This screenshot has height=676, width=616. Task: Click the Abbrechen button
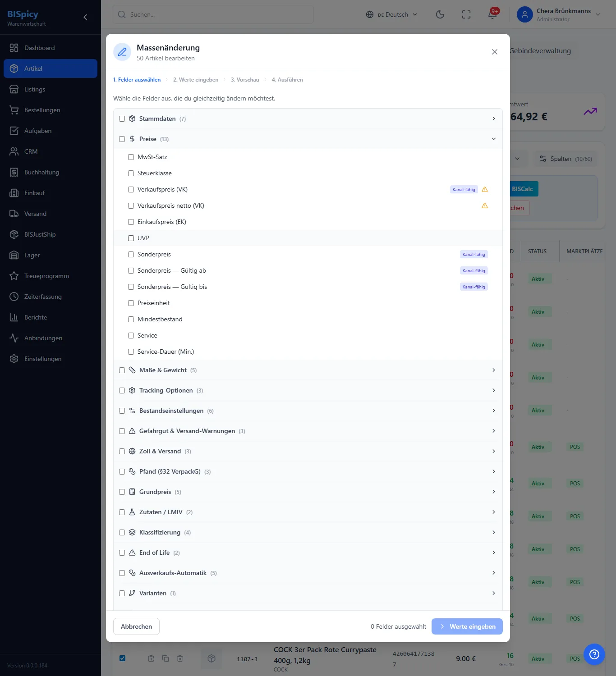coord(136,626)
